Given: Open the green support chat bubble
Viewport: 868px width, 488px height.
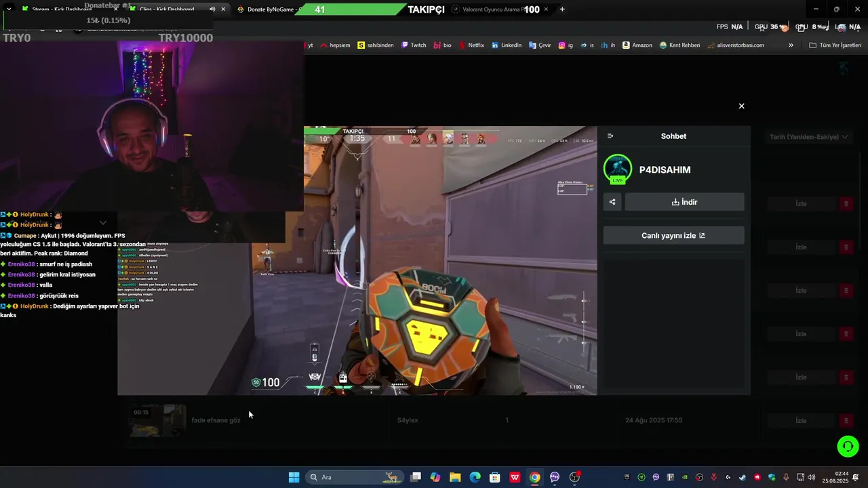Looking at the screenshot, I should tap(848, 446).
